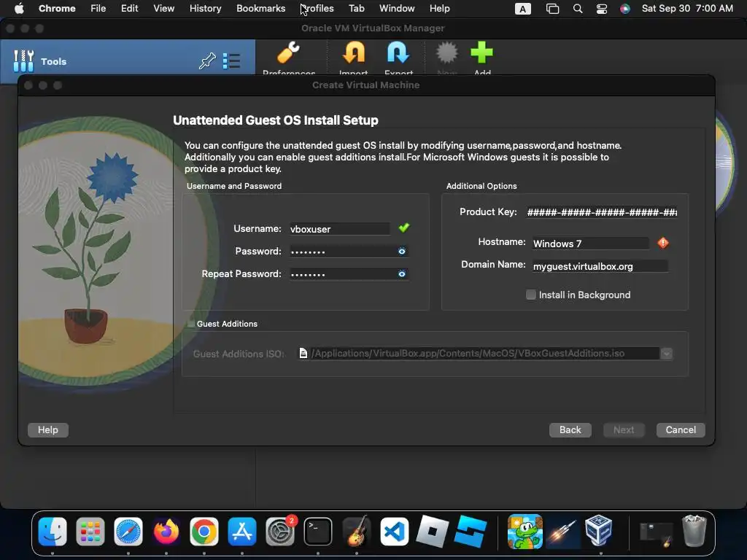Open the View menu
Viewport: 747px width, 560px height.
point(163,9)
